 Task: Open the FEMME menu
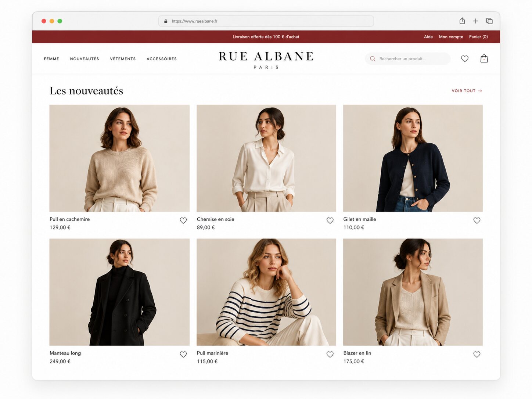click(51, 59)
